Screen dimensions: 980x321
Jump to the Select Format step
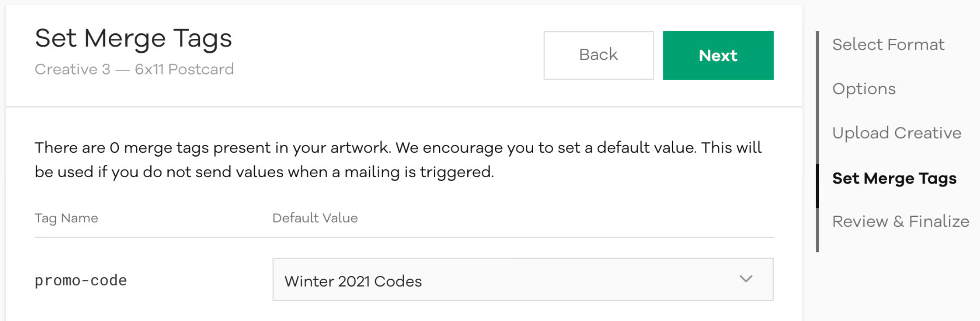[x=888, y=45]
